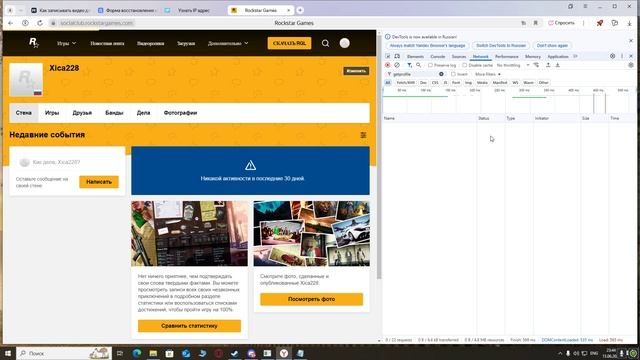
Task: Click Switch DevTools to Russian button
Action: [x=501, y=46]
